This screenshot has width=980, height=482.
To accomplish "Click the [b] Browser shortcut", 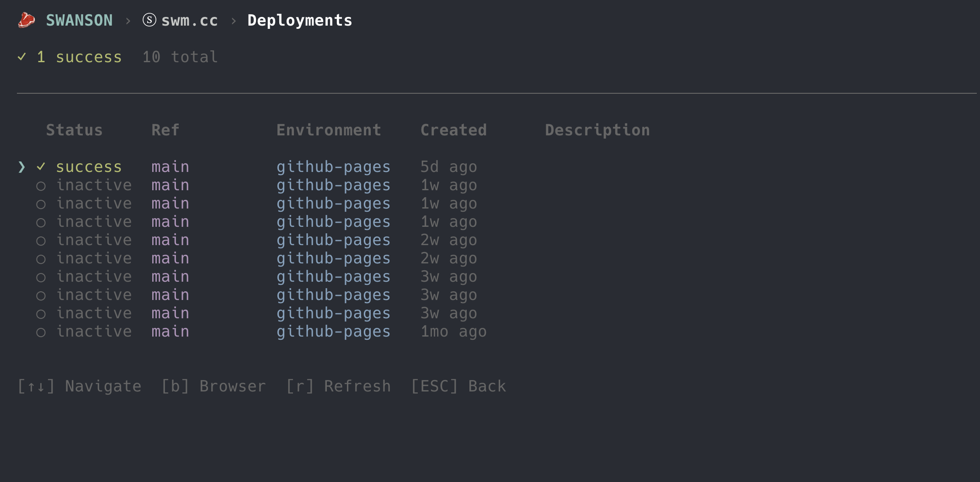I will (x=213, y=386).
